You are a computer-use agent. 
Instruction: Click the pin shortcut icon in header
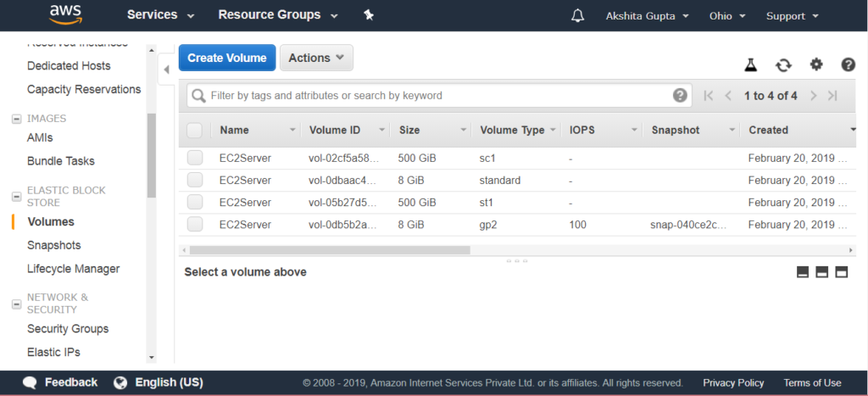(x=369, y=15)
